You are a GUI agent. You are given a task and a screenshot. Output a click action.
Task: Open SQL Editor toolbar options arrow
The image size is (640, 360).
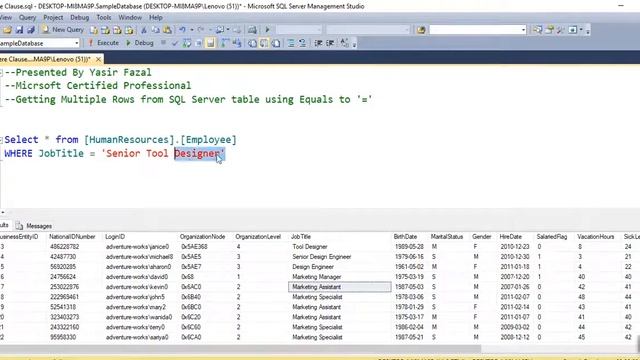point(354,44)
